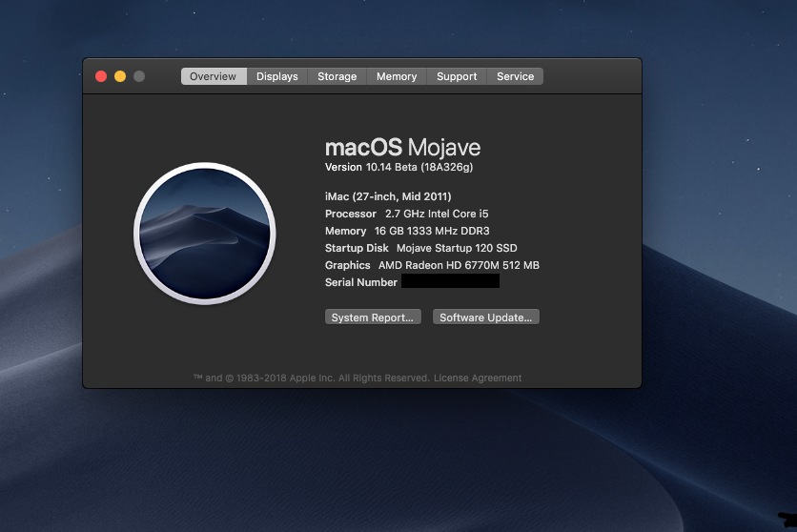Minimize the window with yellow button
Screen dimensions: 797x532
pyautogui.click(x=120, y=76)
